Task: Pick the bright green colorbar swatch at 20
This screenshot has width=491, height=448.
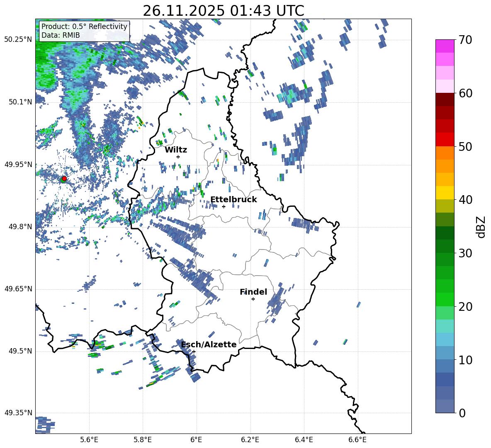Action: click(x=445, y=299)
